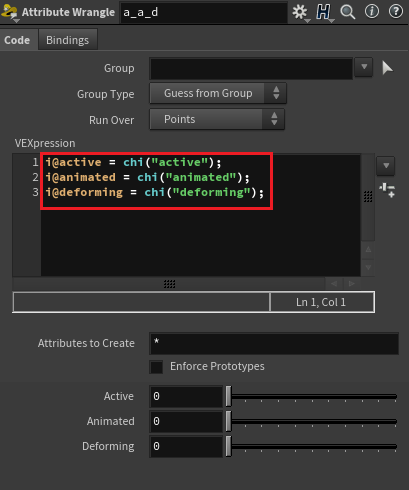Open the Group Type dropdown
Viewport: 409px width, 490px height.
click(218, 93)
